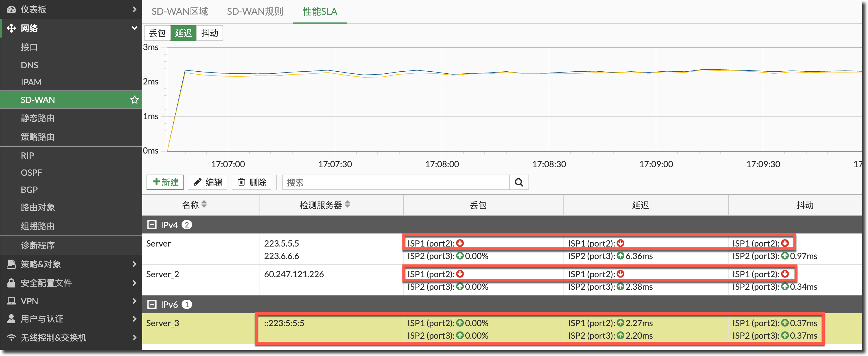Screen dimensions: 868x356
Task: Collapse the IPv4 group
Action: click(152, 225)
